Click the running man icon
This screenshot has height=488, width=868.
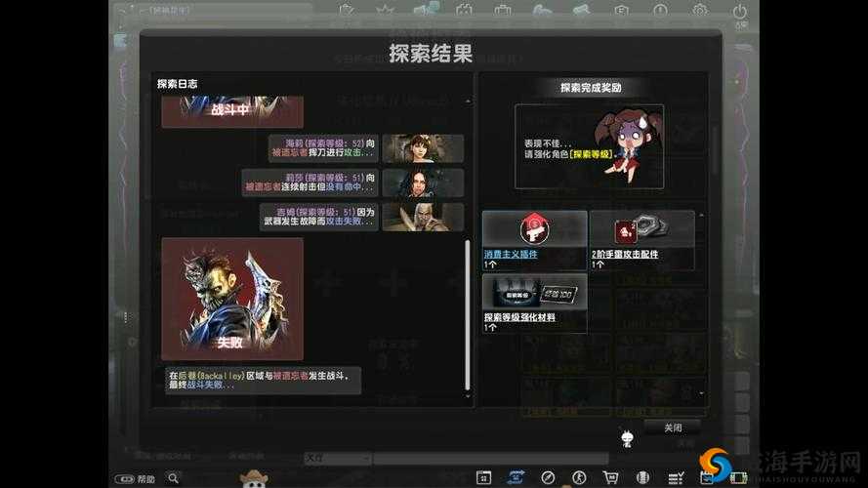tap(579, 477)
